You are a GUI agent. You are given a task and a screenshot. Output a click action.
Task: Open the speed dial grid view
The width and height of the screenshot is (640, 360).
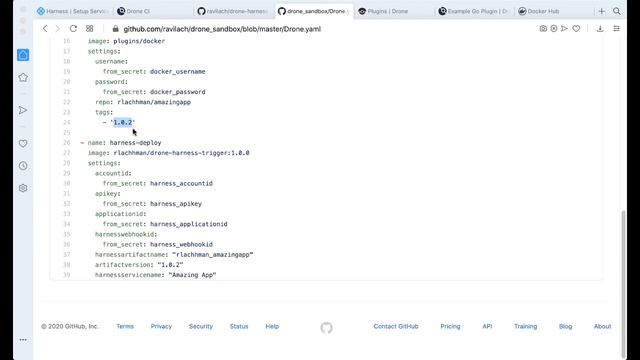(89, 29)
